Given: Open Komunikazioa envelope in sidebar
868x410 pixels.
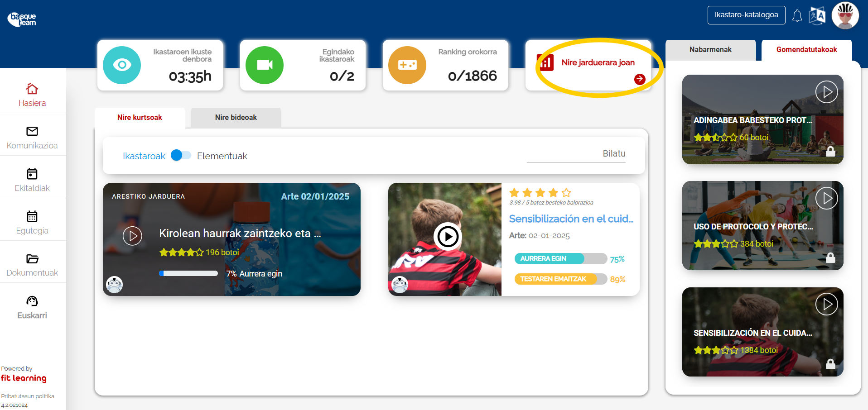Looking at the screenshot, I should [x=32, y=131].
